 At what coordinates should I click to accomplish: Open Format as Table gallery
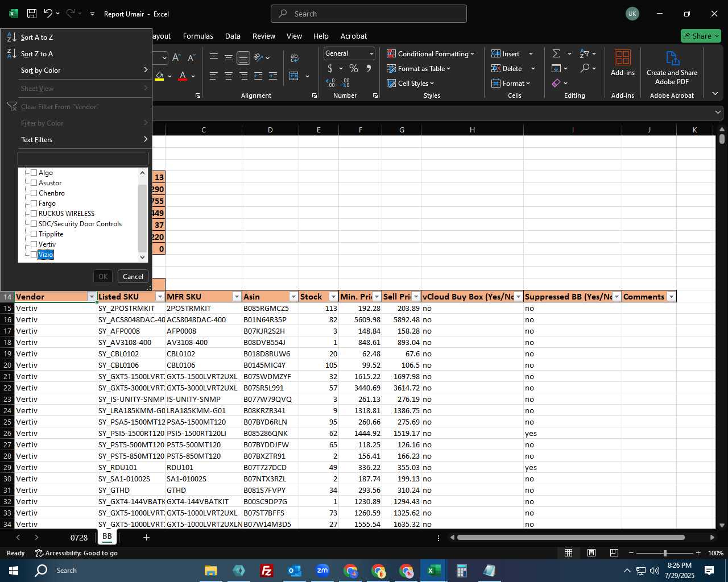tap(419, 68)
